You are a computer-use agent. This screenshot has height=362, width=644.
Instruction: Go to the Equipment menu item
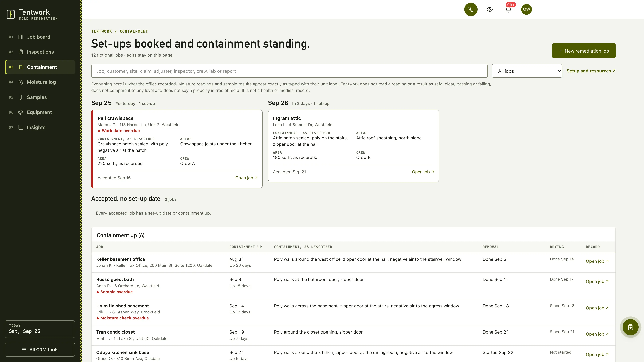pos(40,112)
